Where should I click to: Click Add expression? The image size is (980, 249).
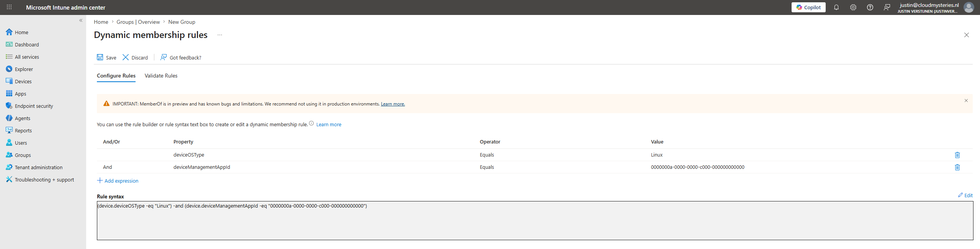point(118,181)
